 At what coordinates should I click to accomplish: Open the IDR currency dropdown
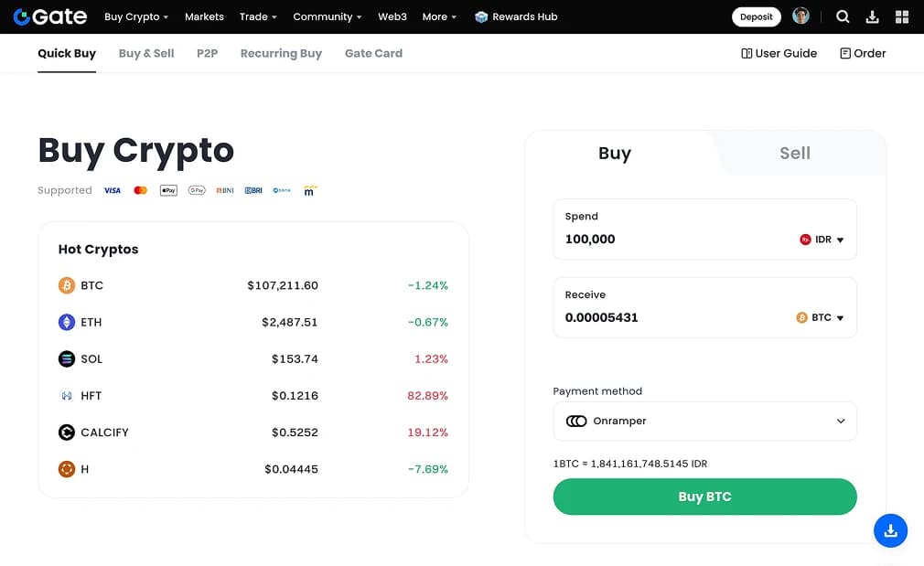822,239
